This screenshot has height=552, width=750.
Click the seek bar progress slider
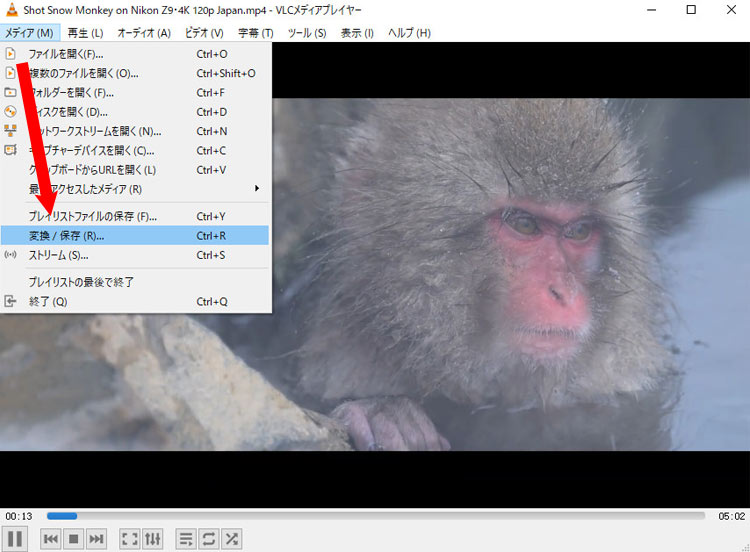376,516
